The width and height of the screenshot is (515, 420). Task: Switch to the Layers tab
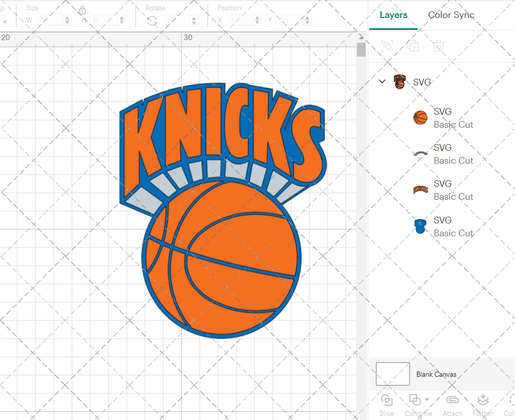pyautogui.click(x=393, y=15)
